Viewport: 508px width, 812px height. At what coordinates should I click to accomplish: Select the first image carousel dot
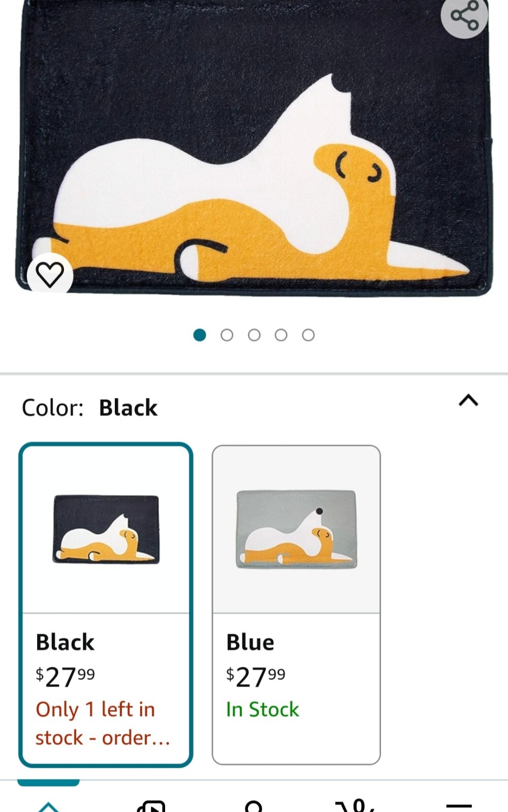(200, 335)
